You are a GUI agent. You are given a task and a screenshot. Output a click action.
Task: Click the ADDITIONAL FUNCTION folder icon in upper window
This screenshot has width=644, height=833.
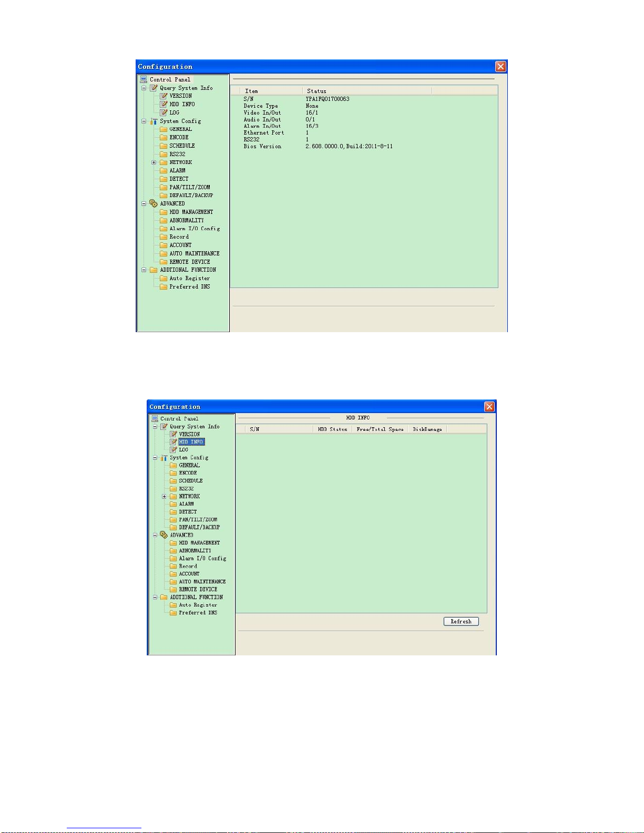[x=154, y=270]
